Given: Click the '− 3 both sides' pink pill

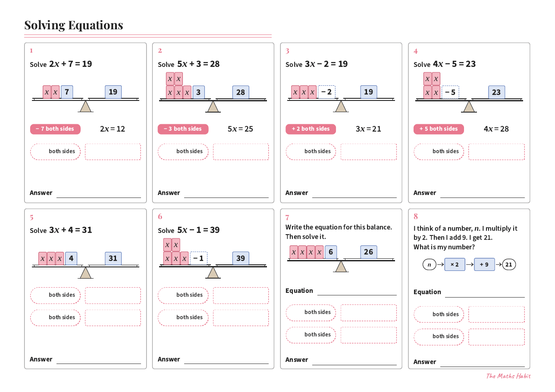Looking at the screenshot, I should pyautogui.click(x=183, y=129).
